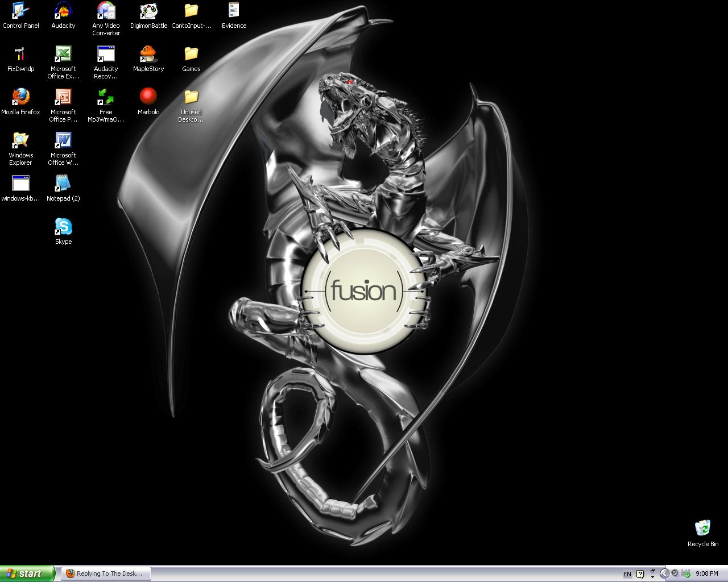Open the Games folder
728x582 pixels.
(191, 59)
